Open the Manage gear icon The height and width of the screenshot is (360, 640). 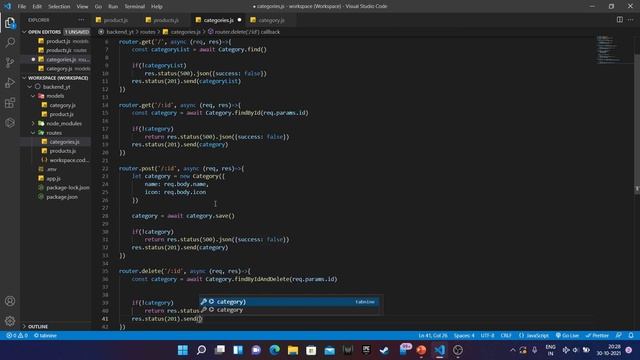coord(10,321)
